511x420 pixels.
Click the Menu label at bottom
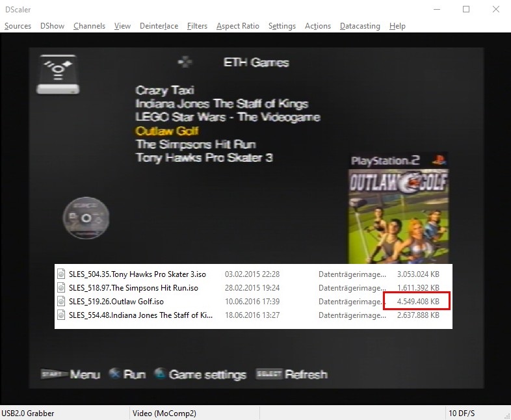[85, 374]
